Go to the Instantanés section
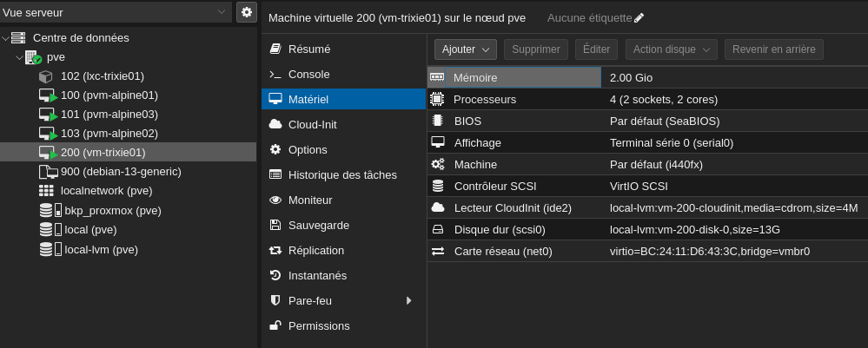This screenshot has height=348, width=868. coord(317,275)
